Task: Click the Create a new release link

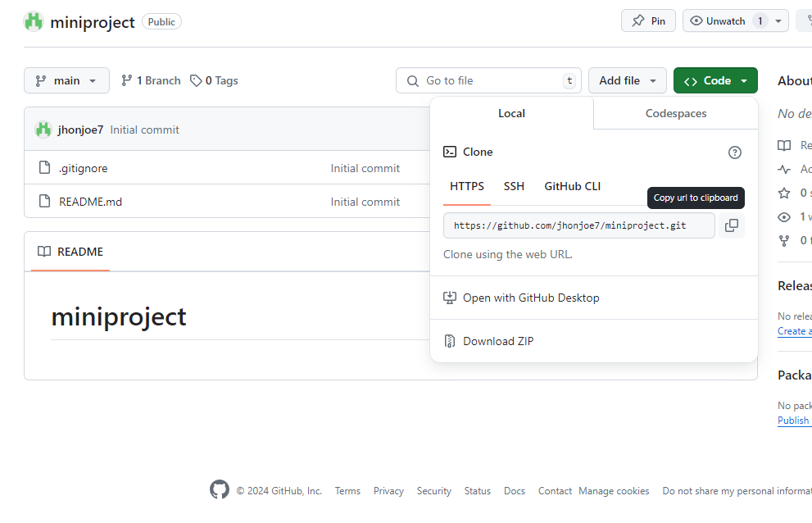Action: click(795, 331)
